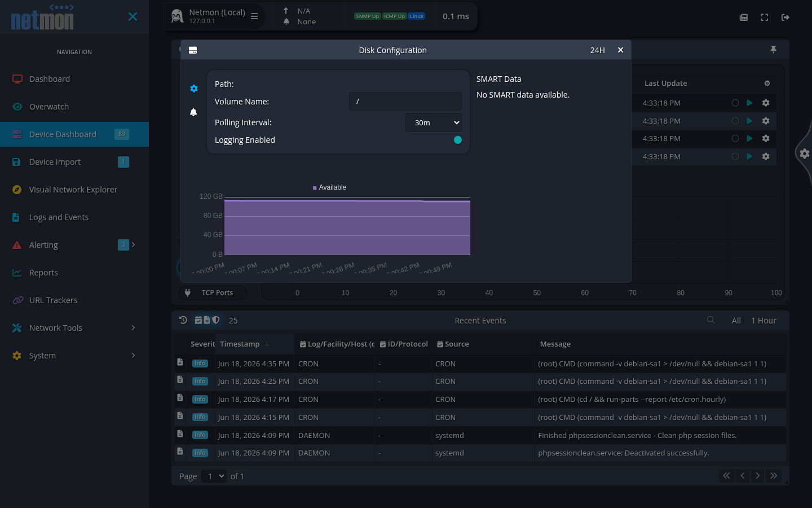Click the 24H range in Disk Configuration
The width and height of the screenshot is (812, 508).
(x=597, y=50)
